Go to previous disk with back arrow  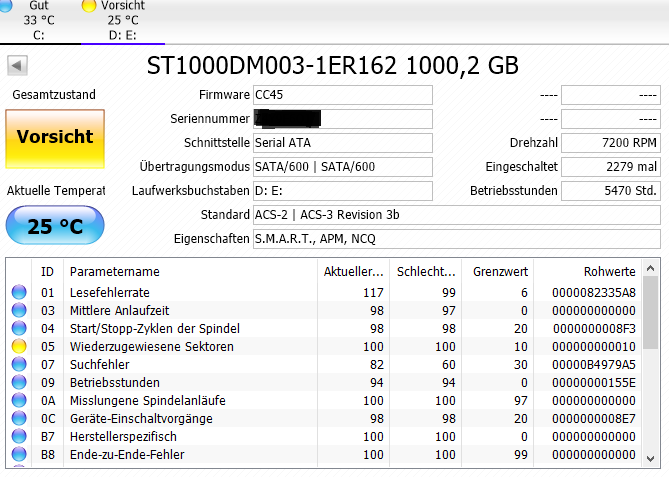pos(17,66)
